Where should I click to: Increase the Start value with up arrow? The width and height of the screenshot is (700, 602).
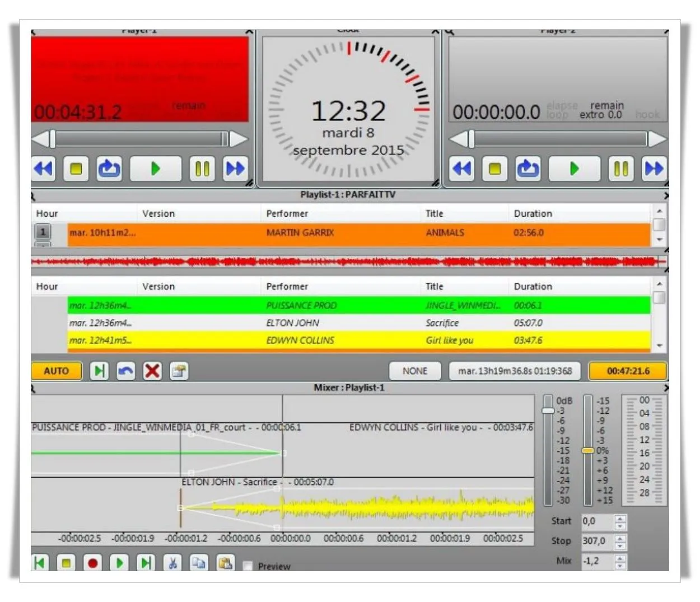[x=620, y=518]
